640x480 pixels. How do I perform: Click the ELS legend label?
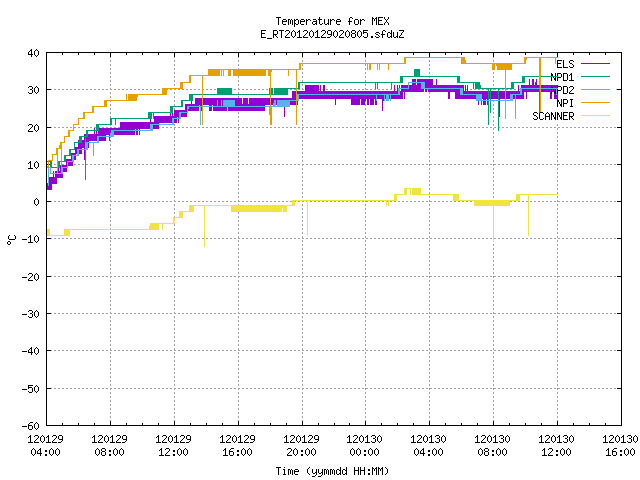pos(565,64)
